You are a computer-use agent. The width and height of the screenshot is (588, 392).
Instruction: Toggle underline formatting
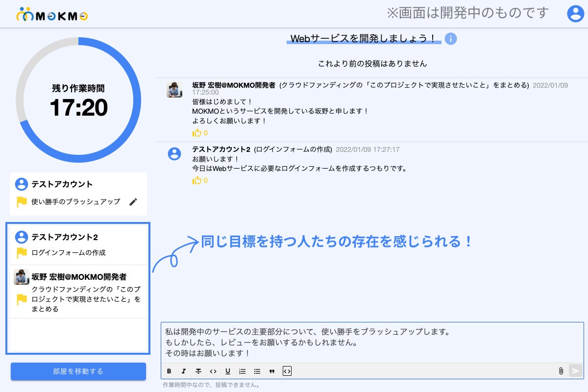tap(228, 371)
